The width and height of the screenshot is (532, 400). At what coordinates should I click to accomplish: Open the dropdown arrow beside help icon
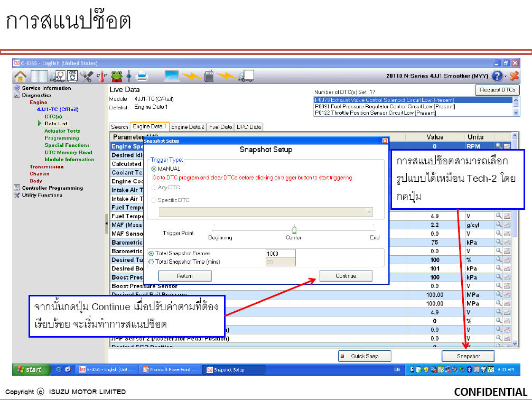506,76
